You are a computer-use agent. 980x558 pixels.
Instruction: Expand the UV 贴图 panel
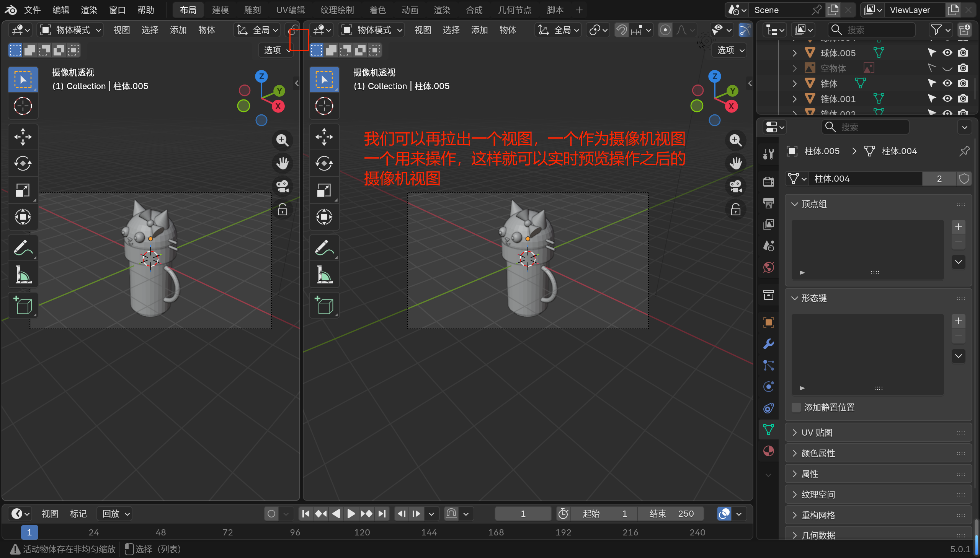(817, 433)
